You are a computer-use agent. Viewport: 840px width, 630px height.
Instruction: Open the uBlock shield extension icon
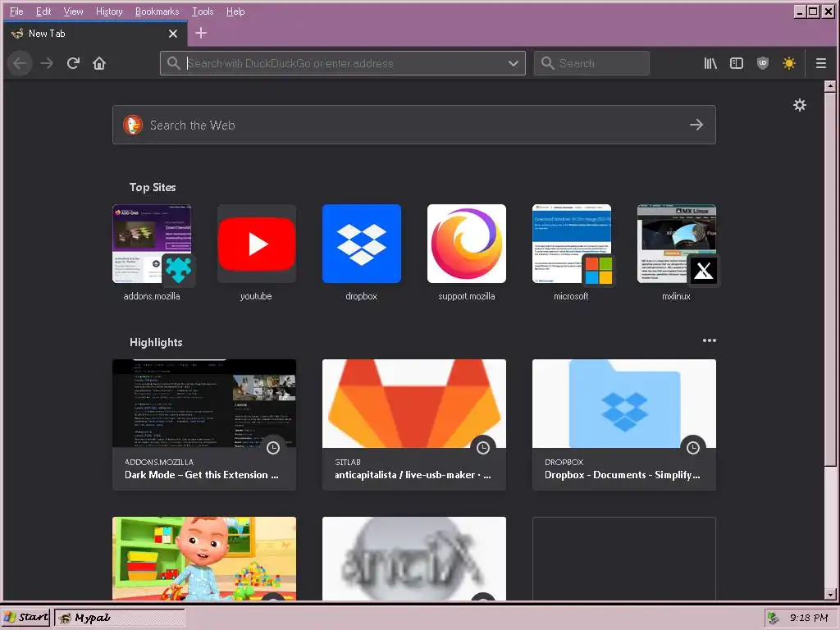[763, 63]
